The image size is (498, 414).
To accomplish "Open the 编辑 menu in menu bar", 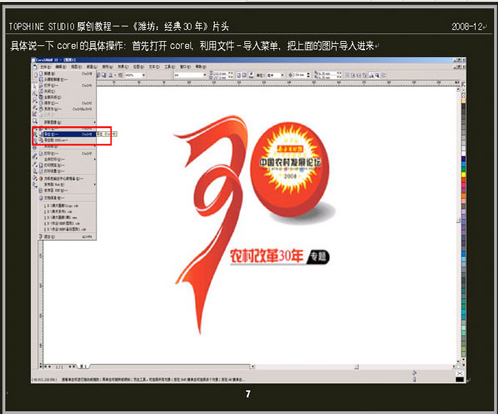I will (x=61, y=67).
